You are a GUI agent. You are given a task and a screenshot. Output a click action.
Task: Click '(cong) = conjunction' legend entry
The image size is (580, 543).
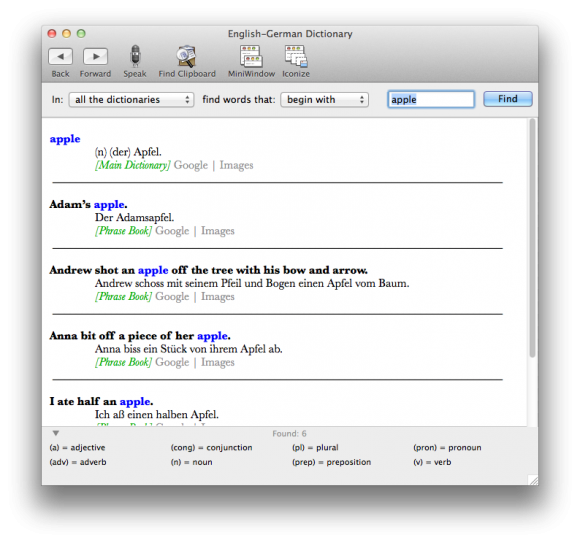211,448
